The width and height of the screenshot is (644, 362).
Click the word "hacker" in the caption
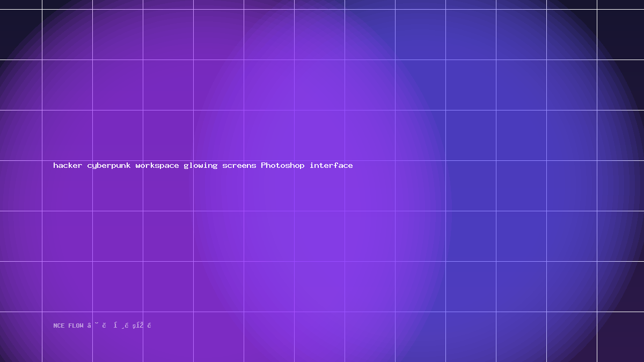click(68, 166)
